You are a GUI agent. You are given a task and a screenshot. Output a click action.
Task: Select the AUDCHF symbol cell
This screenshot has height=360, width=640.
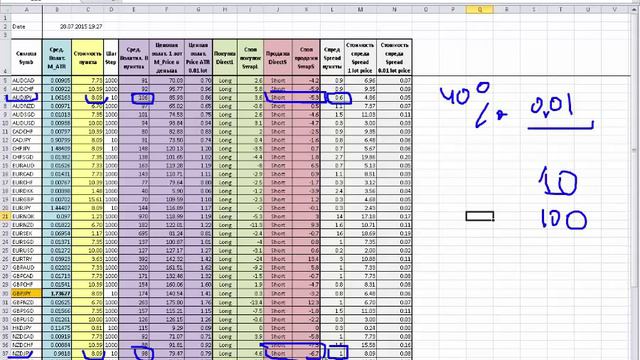27,89
